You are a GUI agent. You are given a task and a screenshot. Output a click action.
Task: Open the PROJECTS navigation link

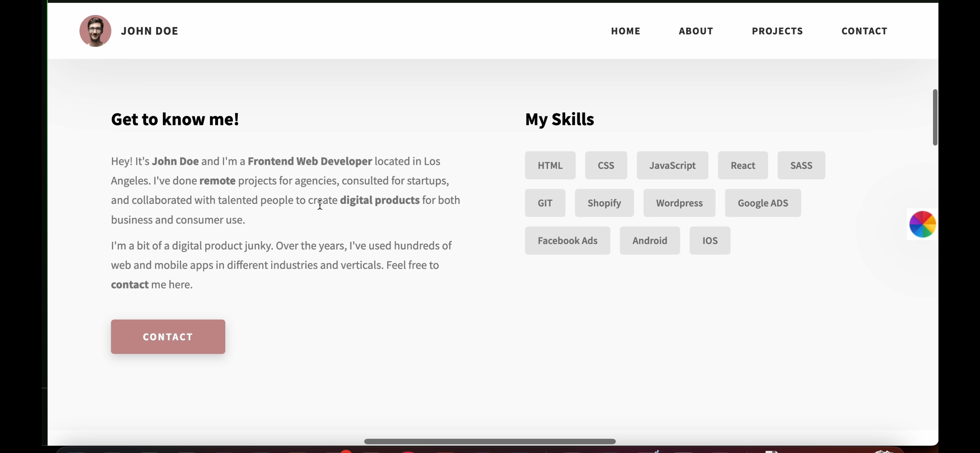pyautogui.click(x=777, y=31)
